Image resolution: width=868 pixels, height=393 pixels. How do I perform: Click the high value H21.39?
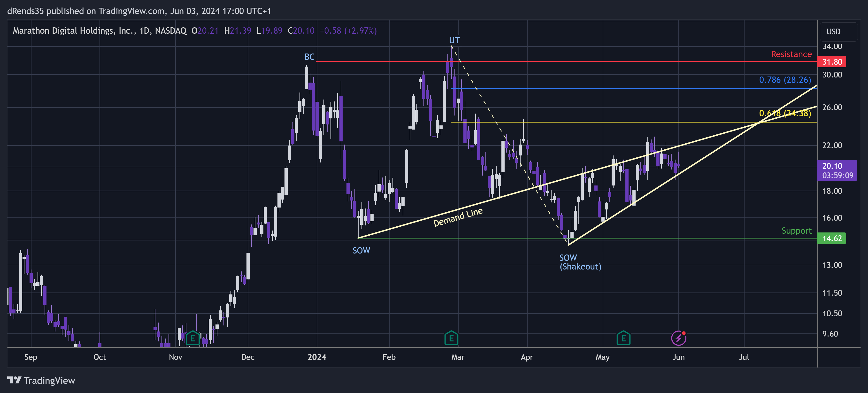click(x=238, y=31)
